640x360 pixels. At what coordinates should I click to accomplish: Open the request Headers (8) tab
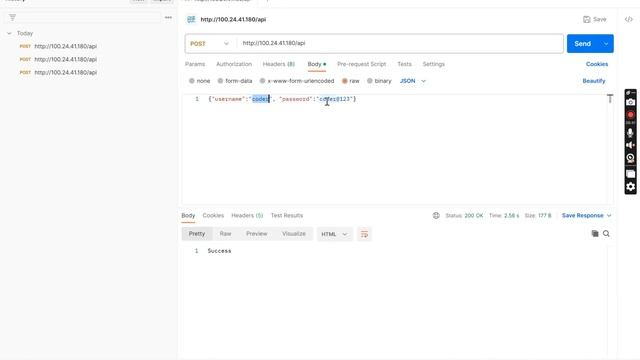[x=279, y=64]
